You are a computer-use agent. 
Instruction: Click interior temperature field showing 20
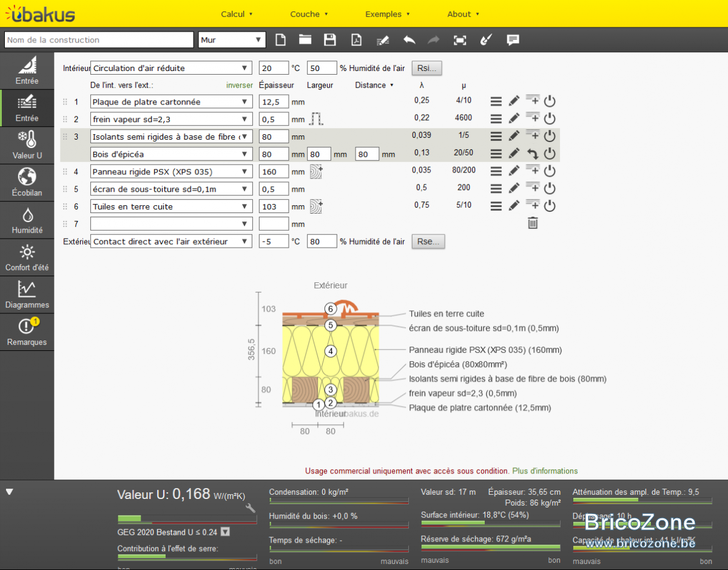(274, 68)
